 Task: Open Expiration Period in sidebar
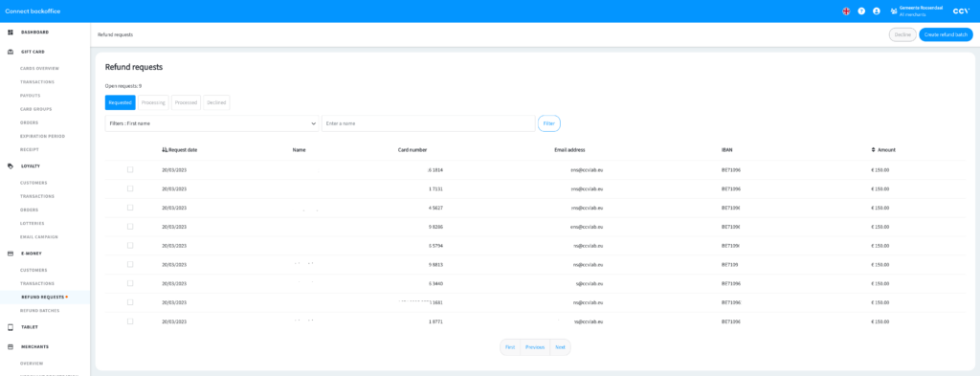[x=42, y=136]
